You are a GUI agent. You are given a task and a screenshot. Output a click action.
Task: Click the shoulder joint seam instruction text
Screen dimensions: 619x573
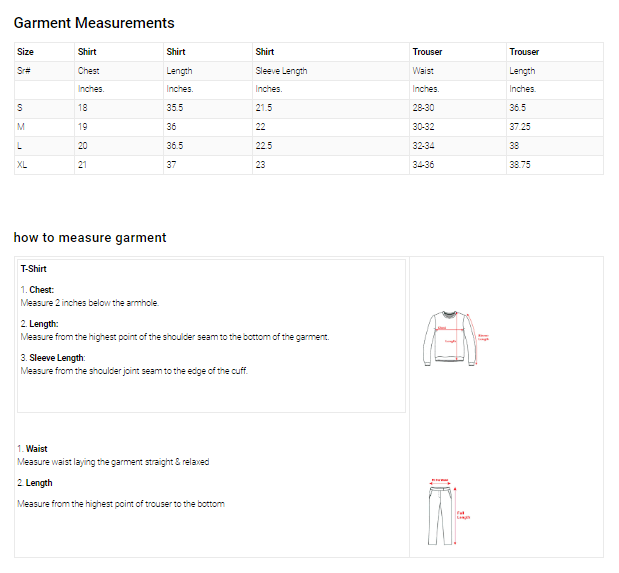click(x=134, y=371)
